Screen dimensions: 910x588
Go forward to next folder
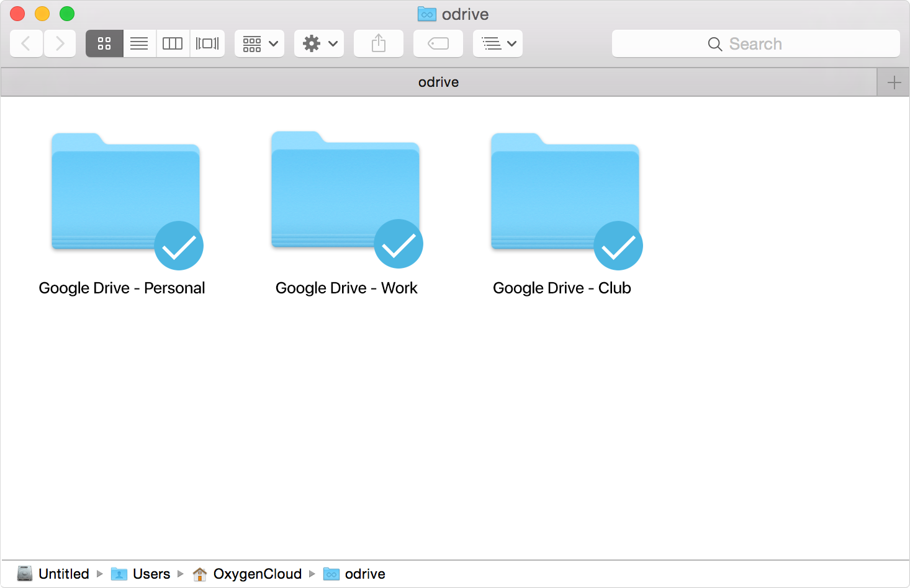point(60,43)
